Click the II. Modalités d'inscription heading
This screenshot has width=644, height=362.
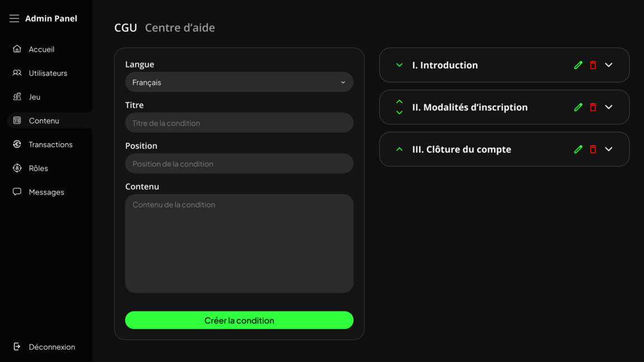[x=470, y=107]
